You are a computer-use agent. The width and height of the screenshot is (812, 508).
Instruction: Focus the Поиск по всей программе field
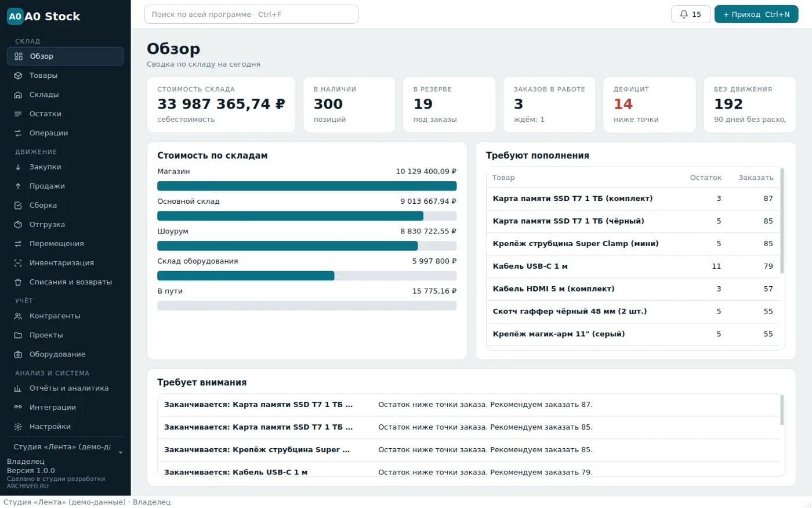pos(251,15)
